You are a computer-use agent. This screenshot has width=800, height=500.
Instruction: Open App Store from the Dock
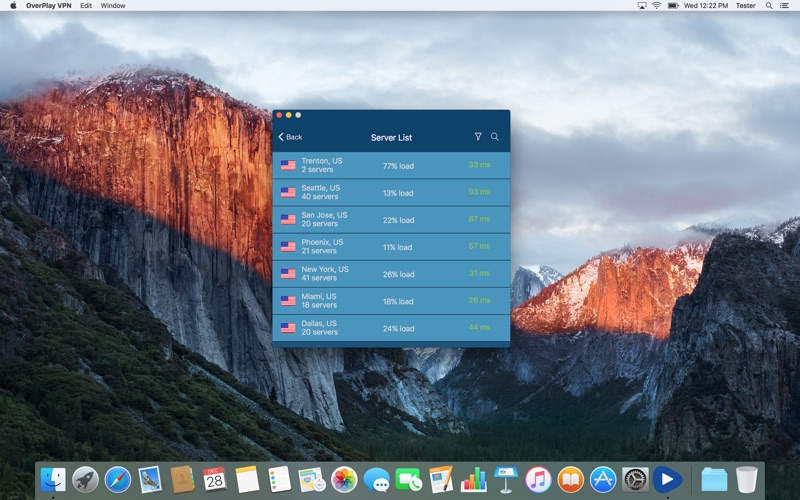[x=603, y=480]
